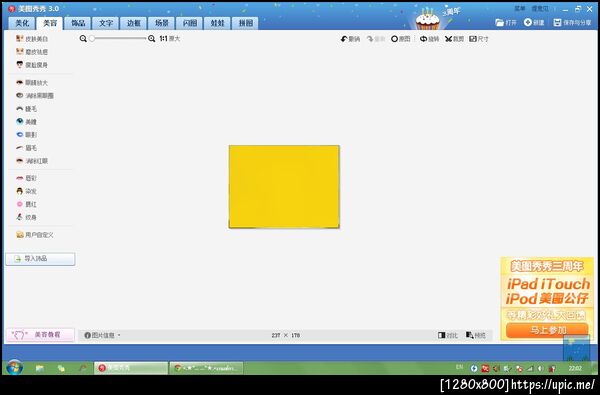Select the 美瞳 colored contact lens tool
Screen dimensions: 600x395
(26, 122)
